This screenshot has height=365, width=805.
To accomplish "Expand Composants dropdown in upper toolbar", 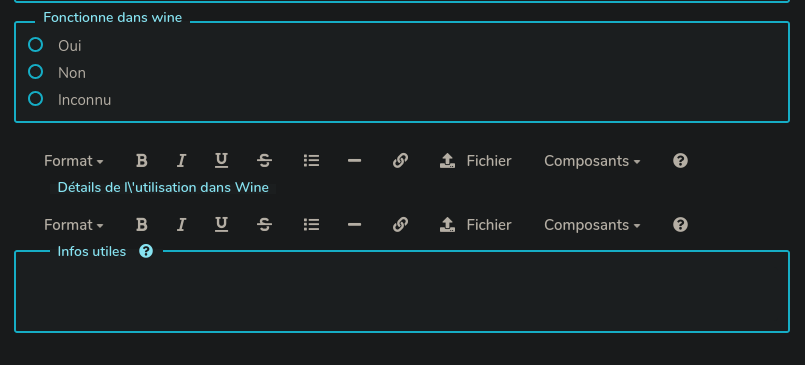I will [592, 161].
